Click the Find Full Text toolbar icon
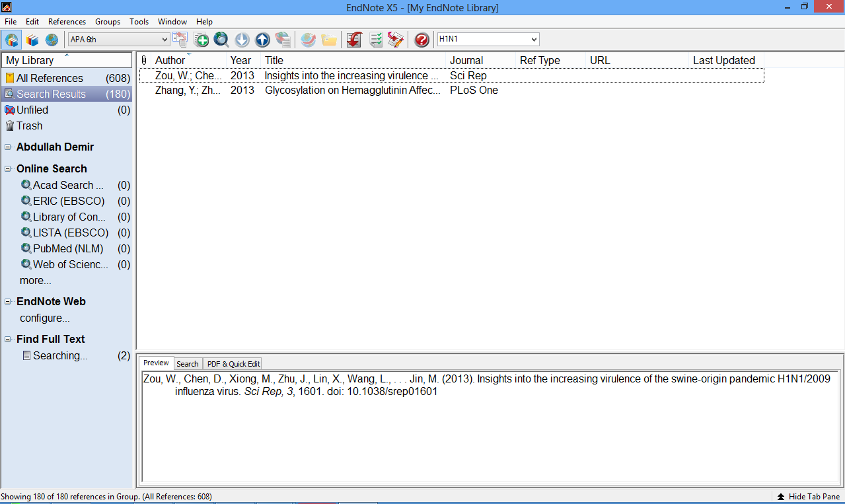 tap(283, 40)
